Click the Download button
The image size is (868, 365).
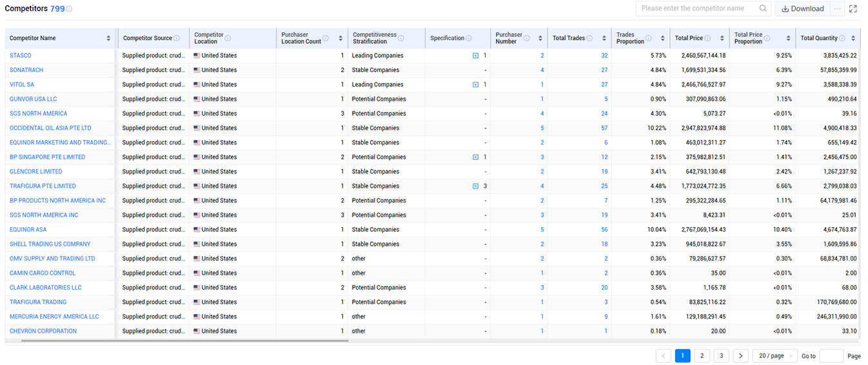(x=802, y=8)
